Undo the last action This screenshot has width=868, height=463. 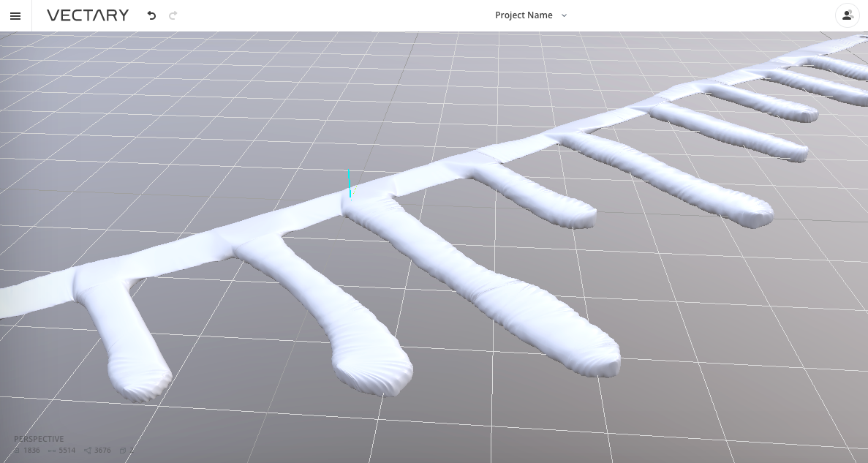(151, 15)
